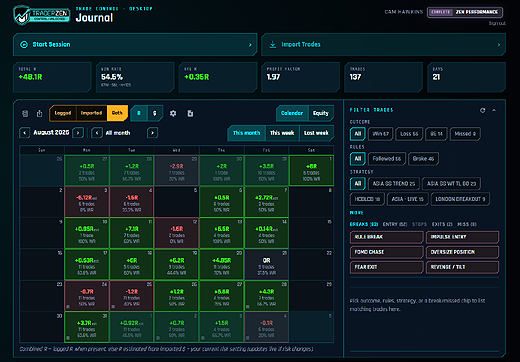Click previous week arrow before All month
This screenshot has height=362, width=520.
(x=97, y=133)
